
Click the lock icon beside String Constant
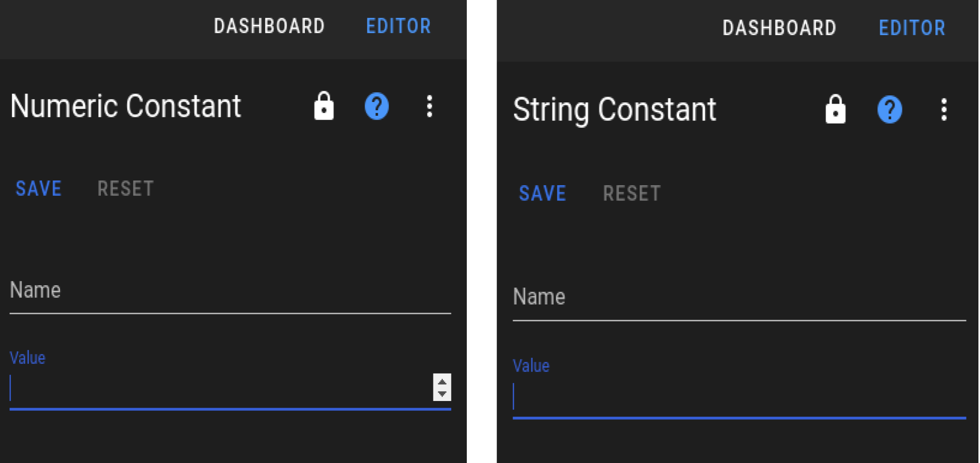tap(835, 109)
